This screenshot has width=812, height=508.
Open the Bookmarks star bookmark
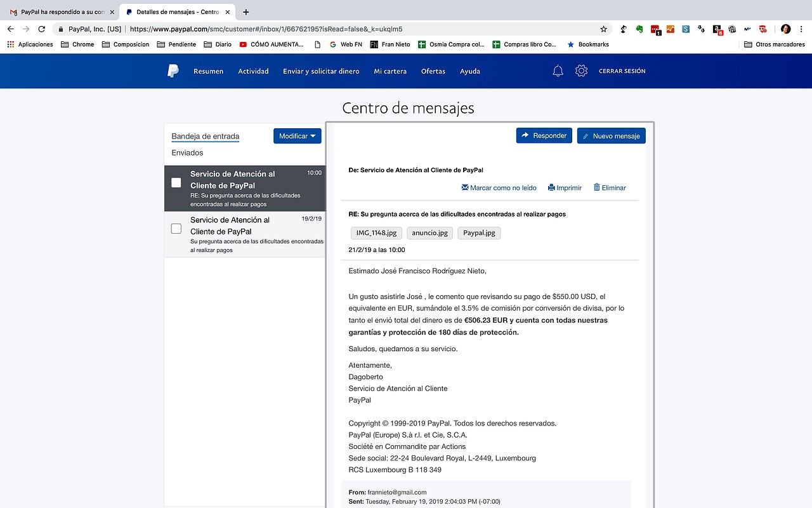(588, 44)
